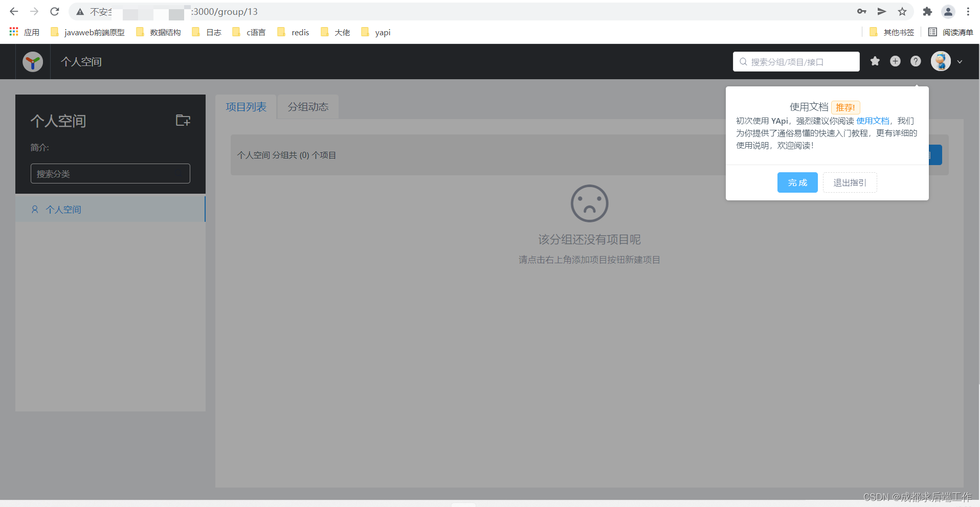Screen dimensions: 980x507
Task: Click the 退出指引 button
Action: pyautogui.click(x=849, y=182)
